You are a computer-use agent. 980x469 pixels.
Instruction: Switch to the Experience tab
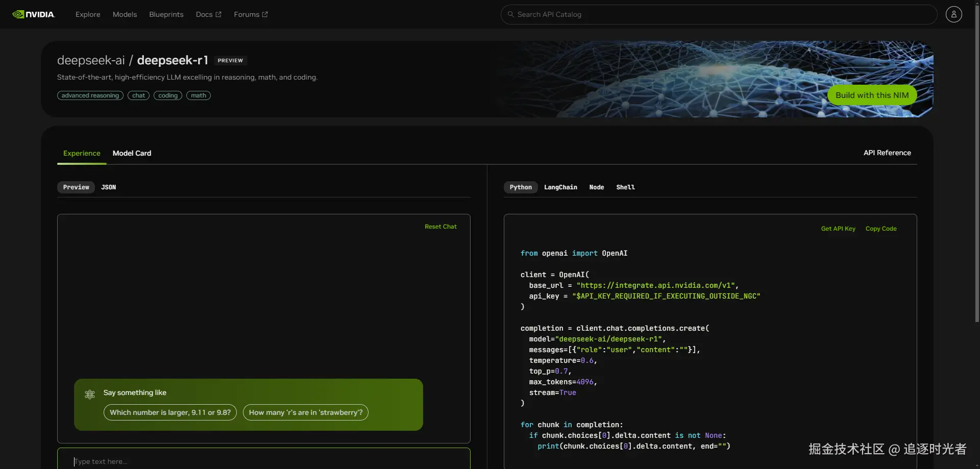(x=82, y=153)
